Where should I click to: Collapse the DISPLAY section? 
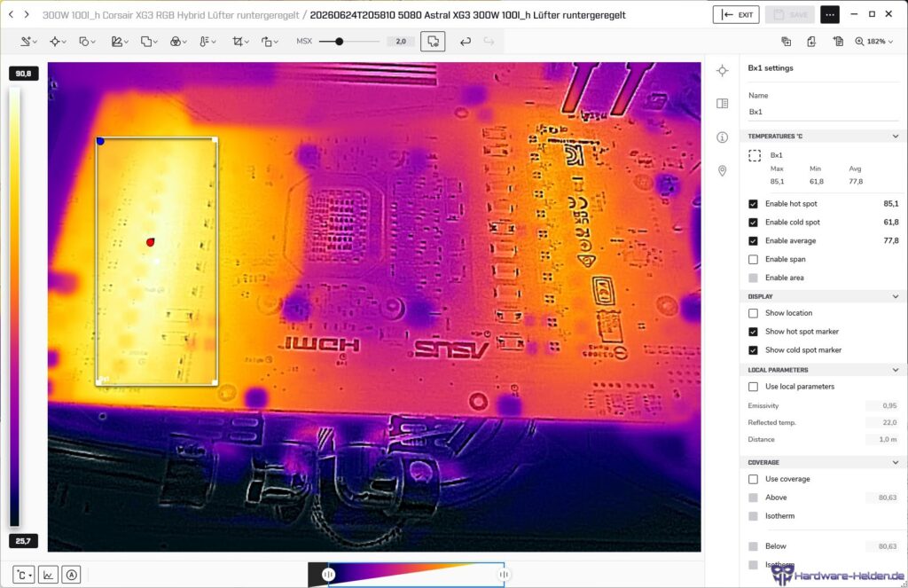(x=896, y=296)
